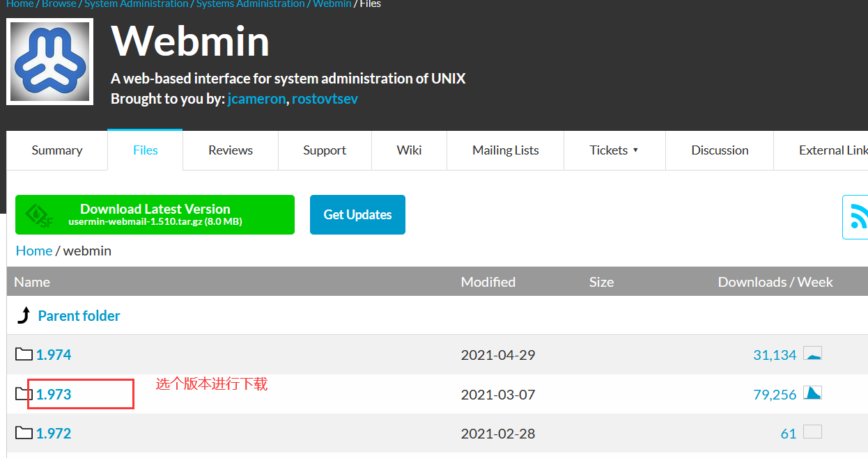Open the Mailing Lists tab

pos(506,150)
